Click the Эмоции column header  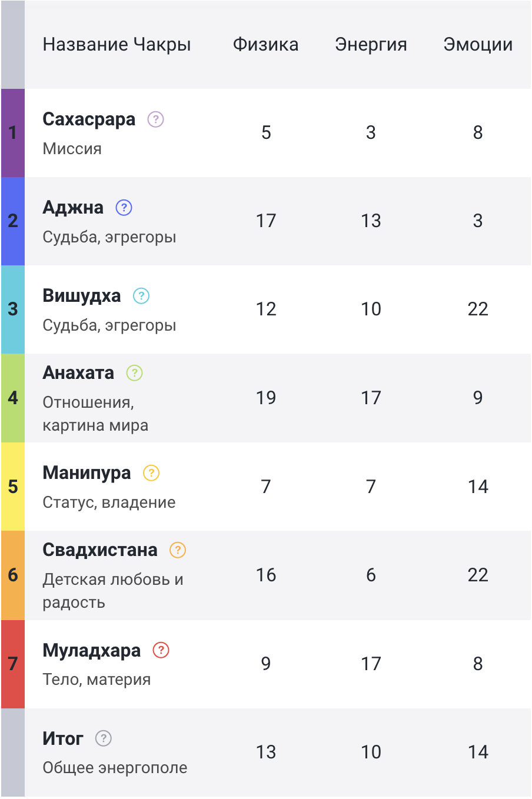point(478,45)
